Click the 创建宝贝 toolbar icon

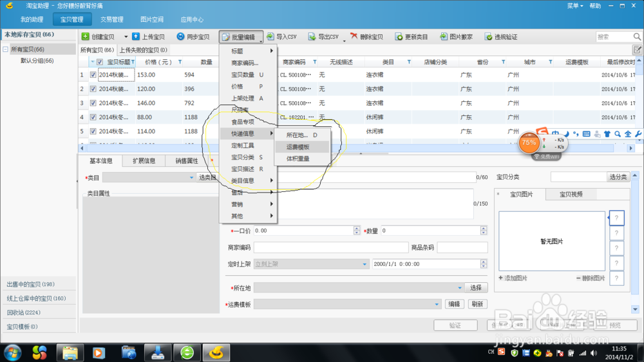point(86,37)
